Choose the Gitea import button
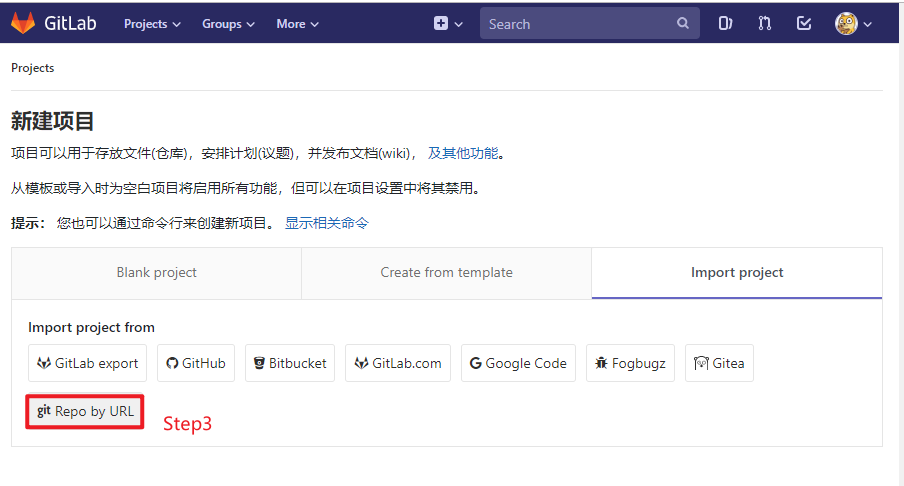Viewport: 904px width, 486px height. [719, 363]
